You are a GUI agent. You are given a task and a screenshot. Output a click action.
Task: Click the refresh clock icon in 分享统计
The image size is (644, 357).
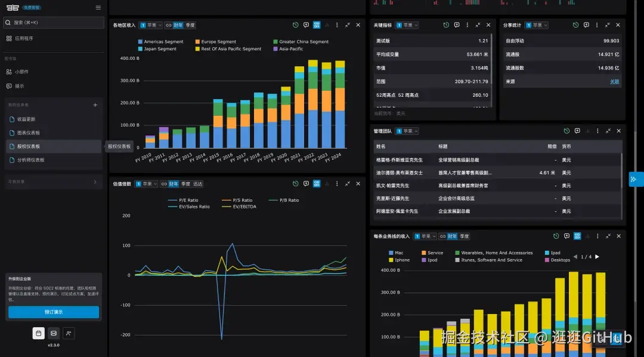(x=576, y=25)
